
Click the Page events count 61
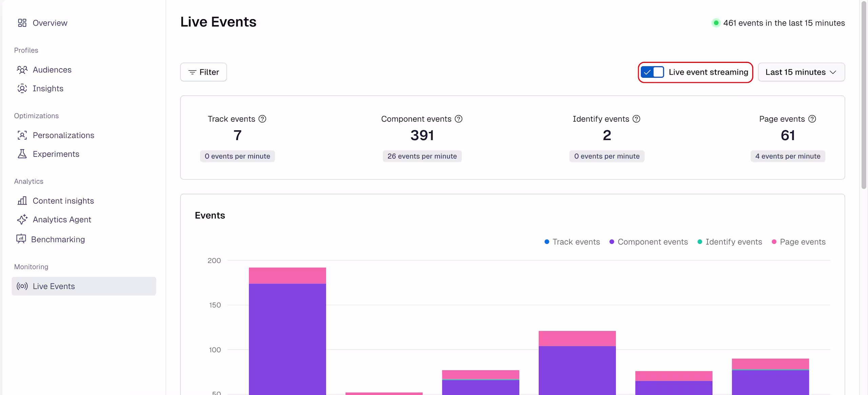click(788, 135)
